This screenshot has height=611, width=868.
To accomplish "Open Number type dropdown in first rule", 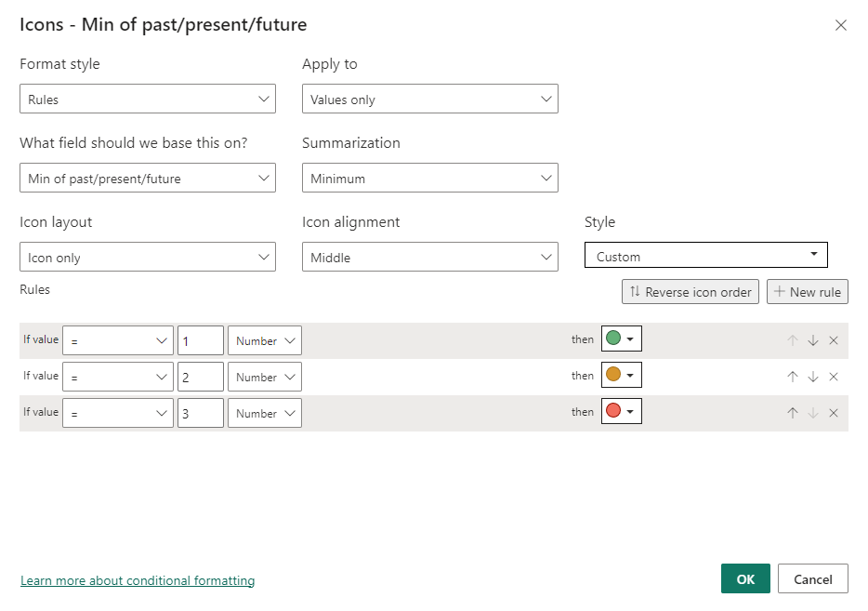I will pyautogui.click(x=265, y=340).
